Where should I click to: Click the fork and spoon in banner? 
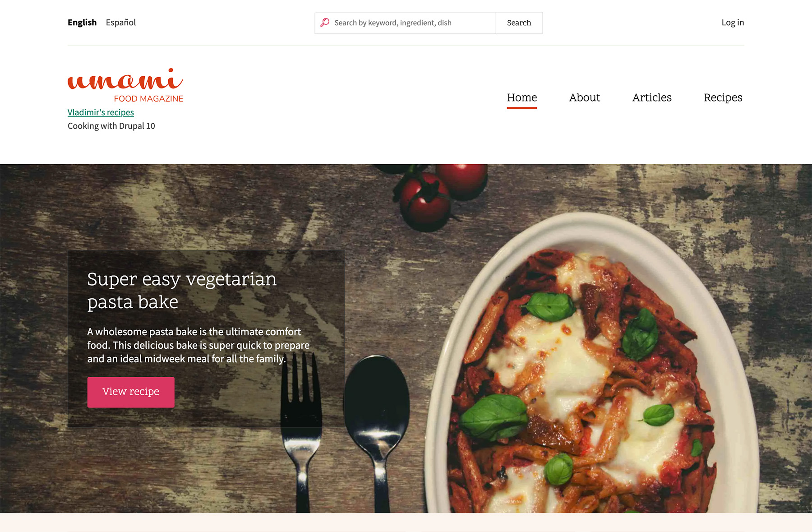[345, 431]
